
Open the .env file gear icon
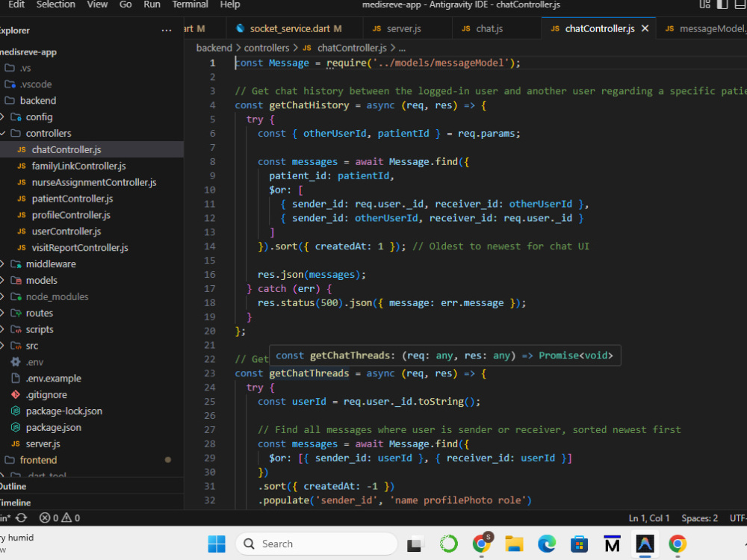[x=16, y=362]
